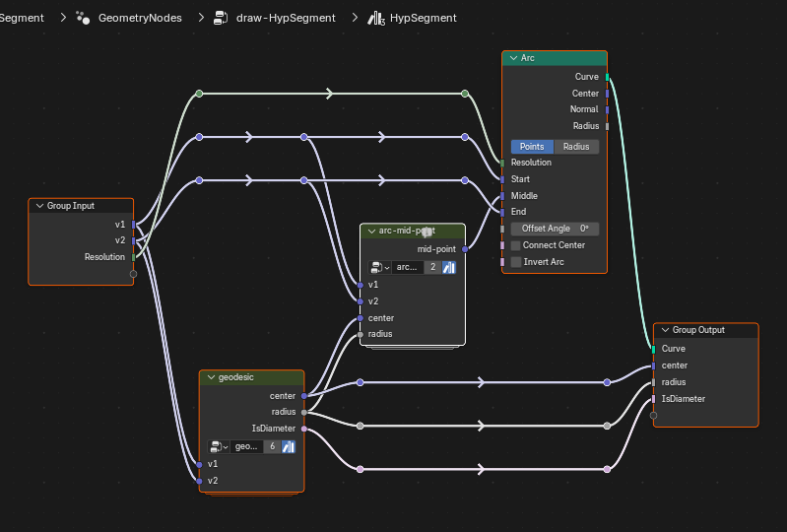Click the Curve input socket on Group Output
The height and width of the screenshot is (532, 787).
pyautogui.click(x=653, y=349)
